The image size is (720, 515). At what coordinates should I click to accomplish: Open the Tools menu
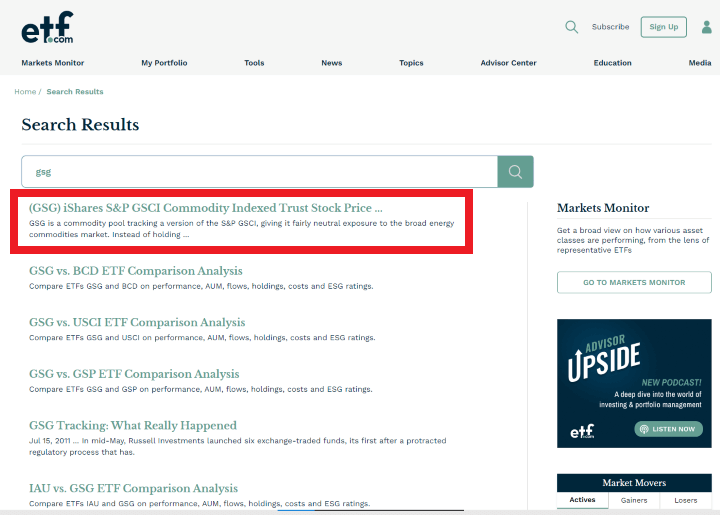point(254,63)
